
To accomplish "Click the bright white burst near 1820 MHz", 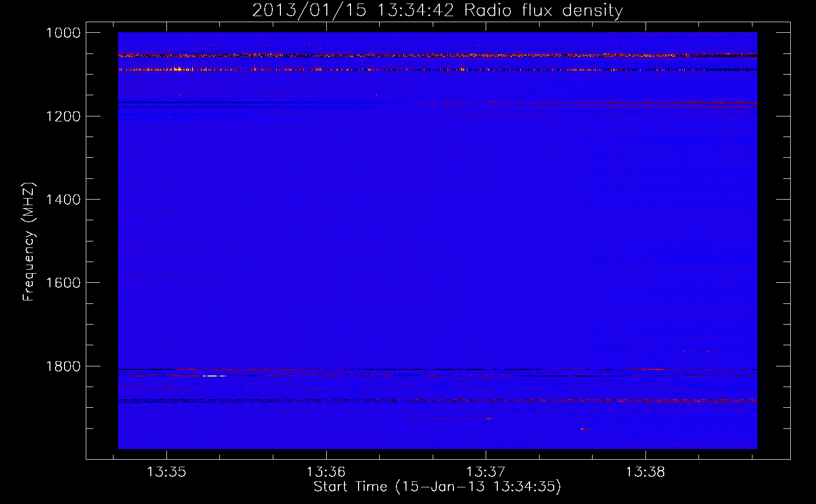I will [214, 376].
